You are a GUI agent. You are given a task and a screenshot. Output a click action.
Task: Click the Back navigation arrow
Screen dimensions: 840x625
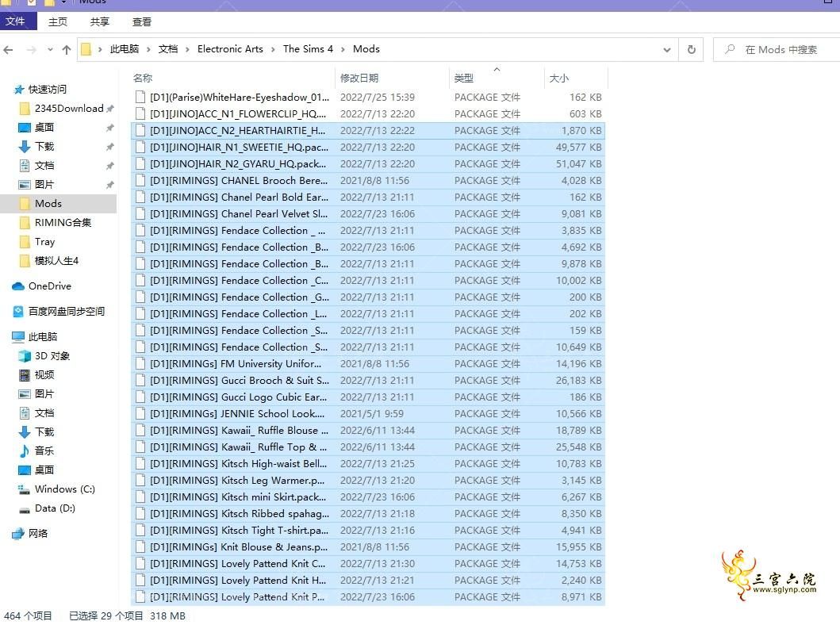tap(8, 50)
